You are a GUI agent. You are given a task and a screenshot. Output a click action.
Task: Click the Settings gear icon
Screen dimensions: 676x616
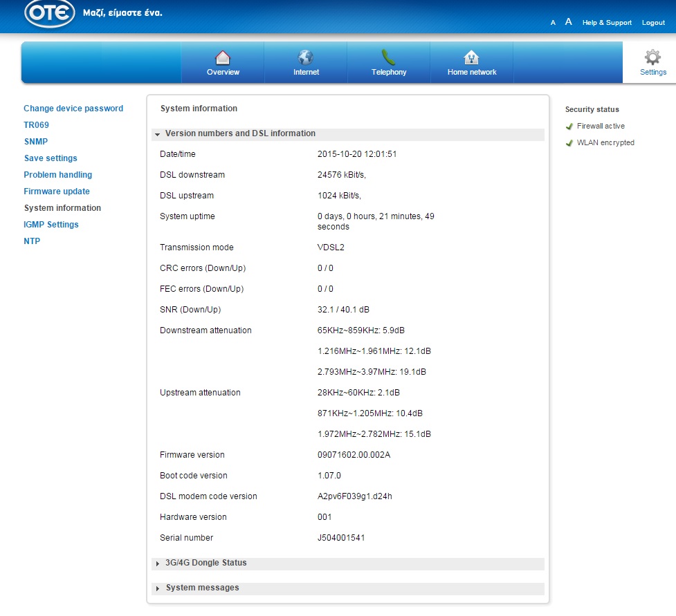(652, 57)
